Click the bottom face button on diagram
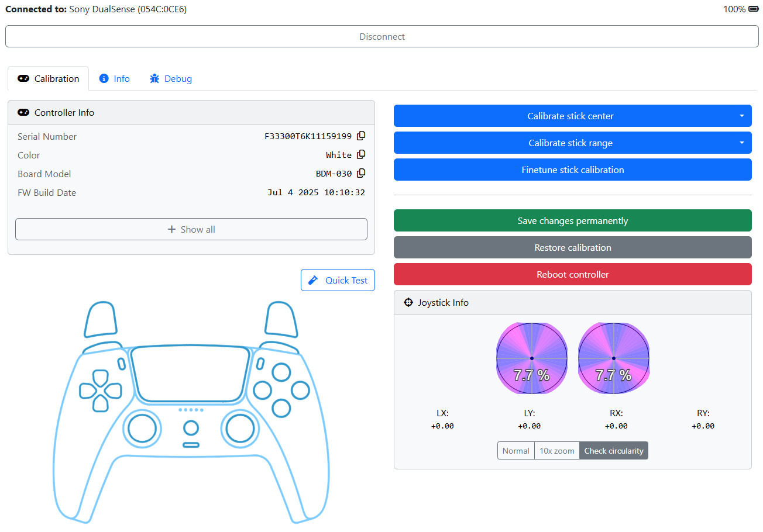The width and height of the screenshot is (763, 532). 281,408
